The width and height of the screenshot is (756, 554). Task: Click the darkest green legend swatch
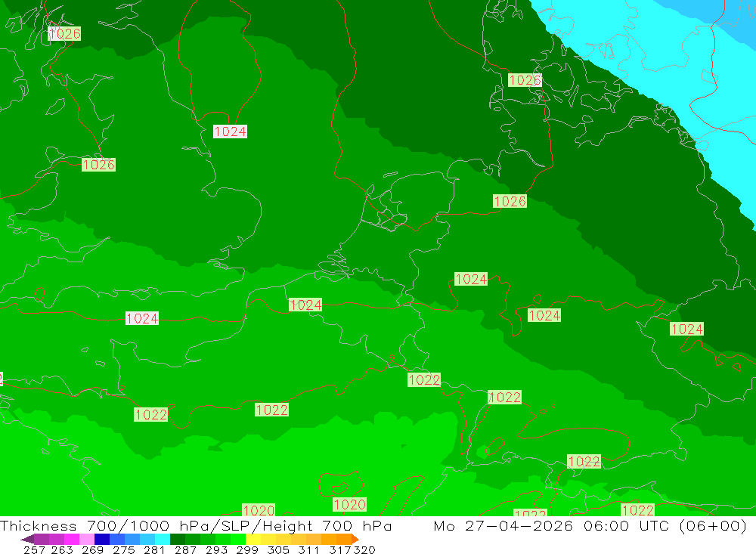point(178,539)
